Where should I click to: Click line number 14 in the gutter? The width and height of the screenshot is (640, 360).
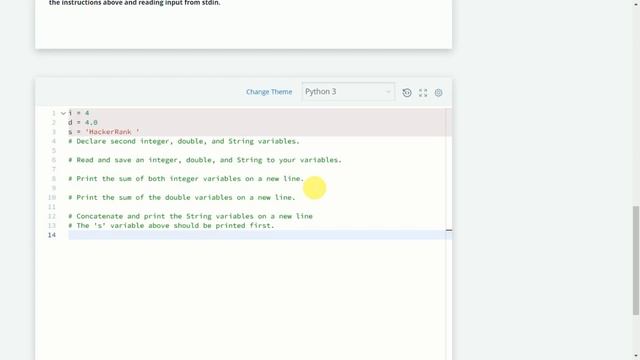coord(52,235)
